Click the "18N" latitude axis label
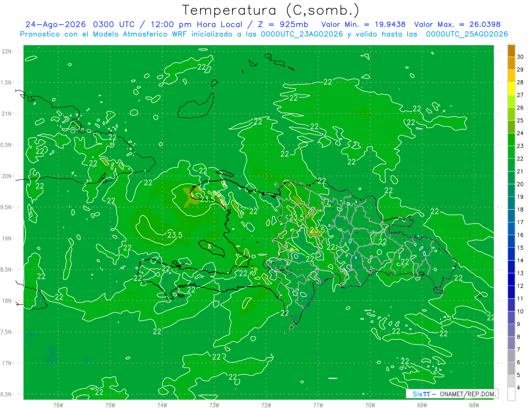The height and width of the screenshot is (411, 532). click(8, 301)
